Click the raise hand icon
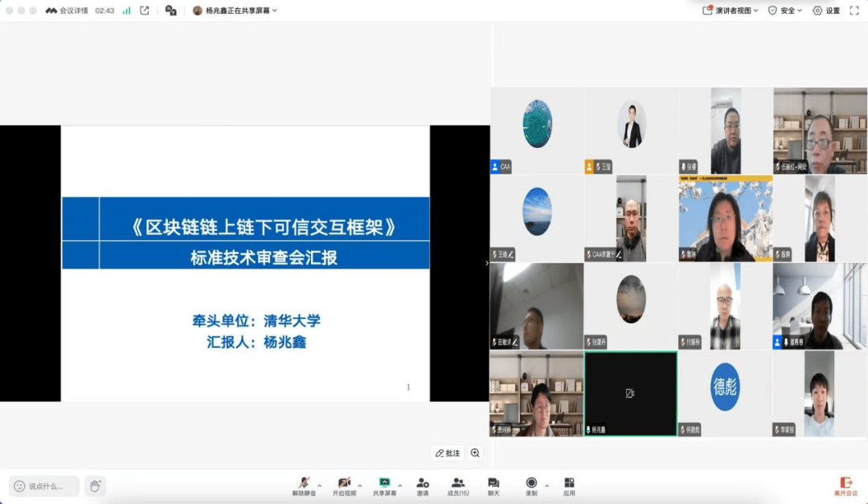This screenshot has width=868, height=504. coord(95,486)
